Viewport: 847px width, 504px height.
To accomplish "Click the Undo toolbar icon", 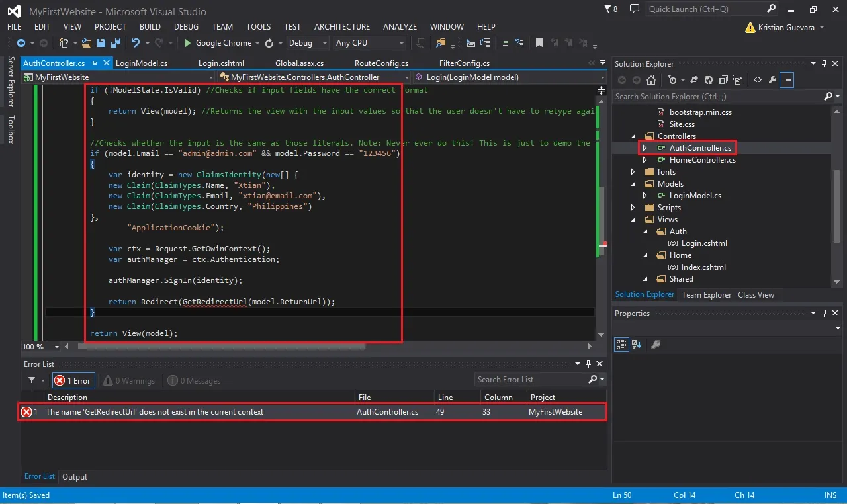I will click(136, 43).
